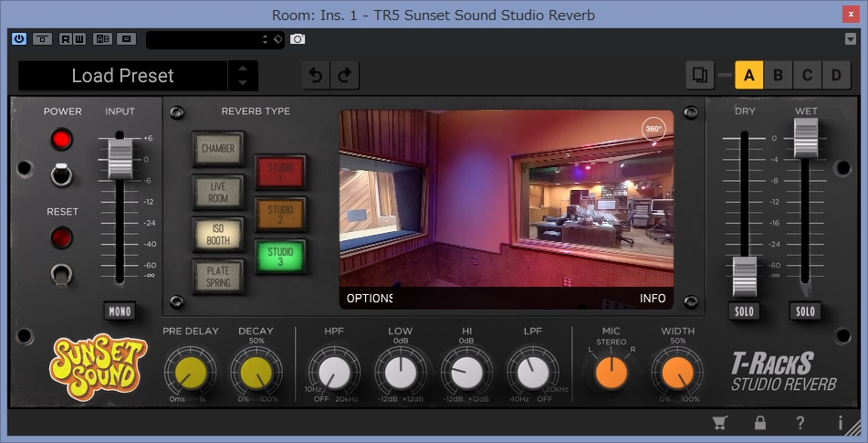868x443 pixels.
Task: Open the info i icon
Action: point(840,423)
